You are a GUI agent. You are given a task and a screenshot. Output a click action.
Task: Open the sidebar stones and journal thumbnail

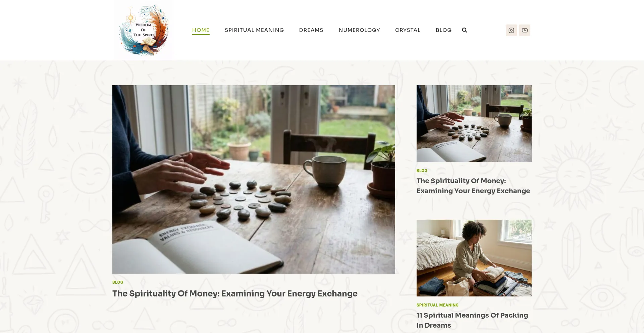[x=474, y=123]
